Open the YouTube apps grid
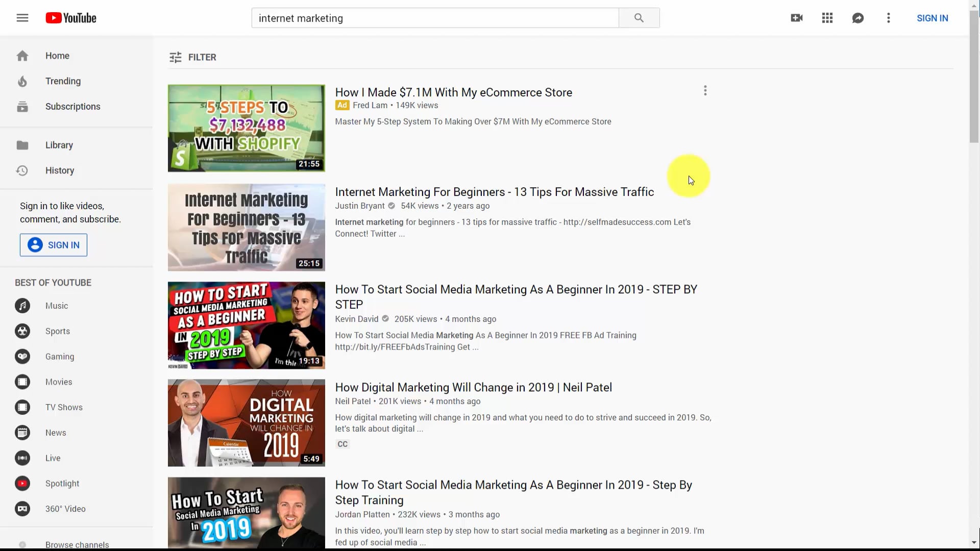The width and height of the screenshot is (980, 551). click(827, 18)
